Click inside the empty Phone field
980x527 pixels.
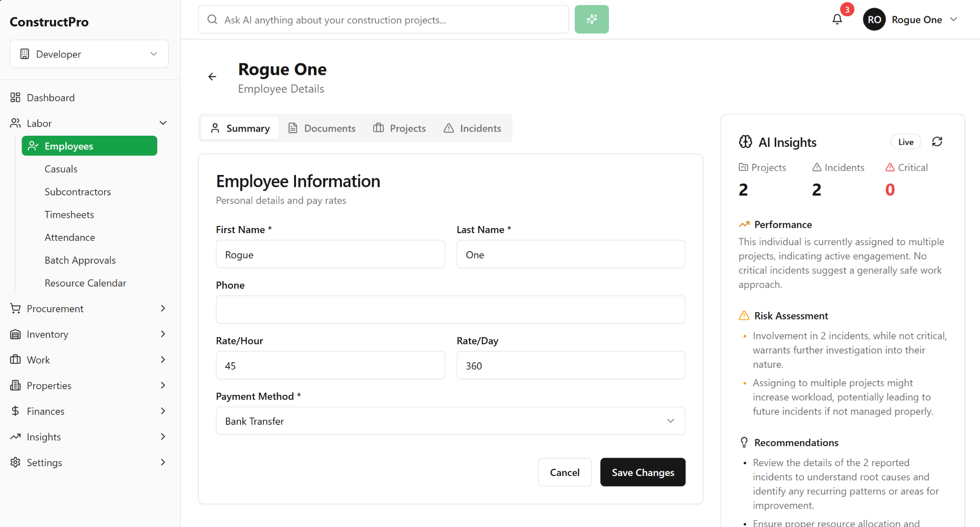point(450,310)
